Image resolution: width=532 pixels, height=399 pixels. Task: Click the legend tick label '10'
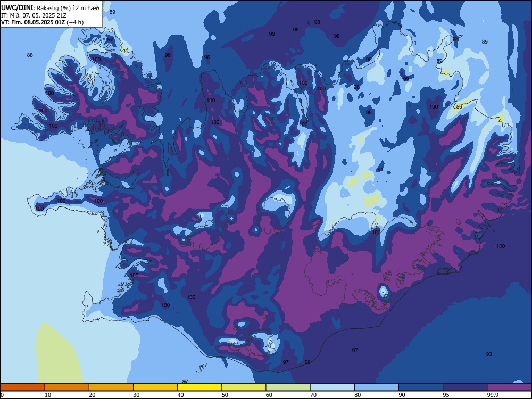[x=48, y=395]
